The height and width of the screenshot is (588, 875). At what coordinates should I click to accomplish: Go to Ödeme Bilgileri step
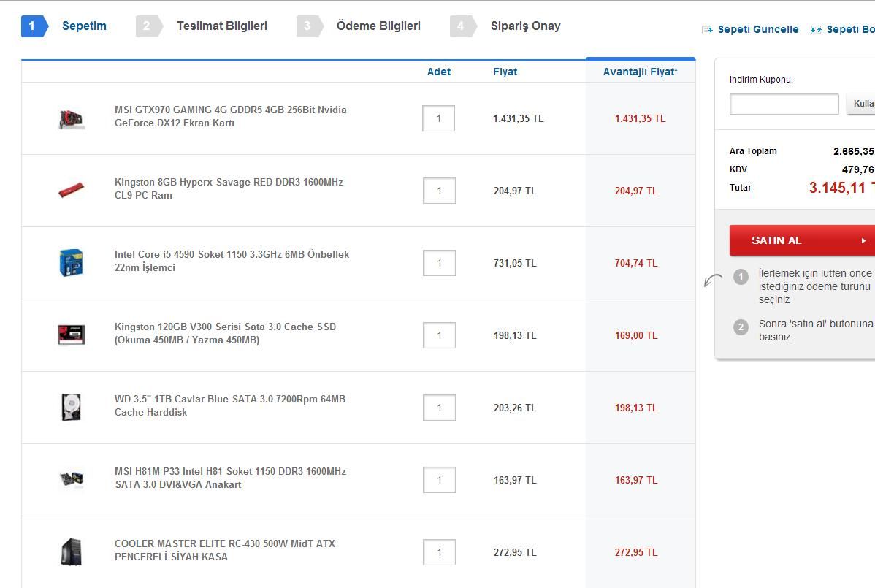click(378, 26)
